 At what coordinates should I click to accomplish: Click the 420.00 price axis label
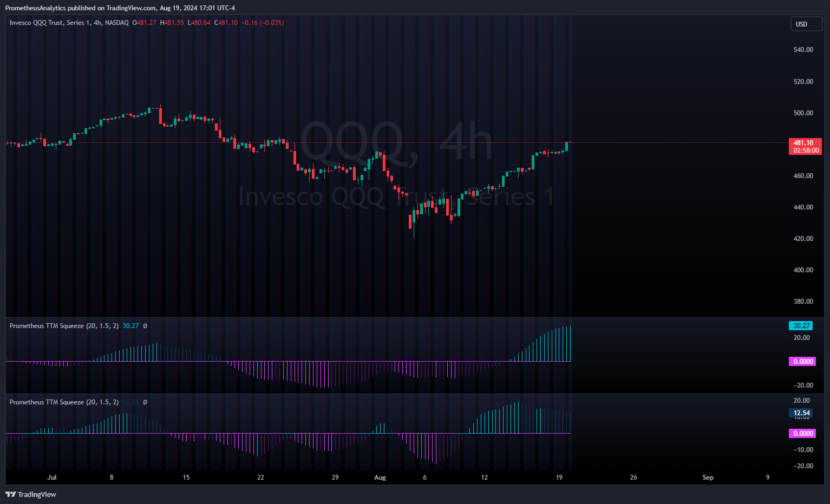(x=803, y=239)
